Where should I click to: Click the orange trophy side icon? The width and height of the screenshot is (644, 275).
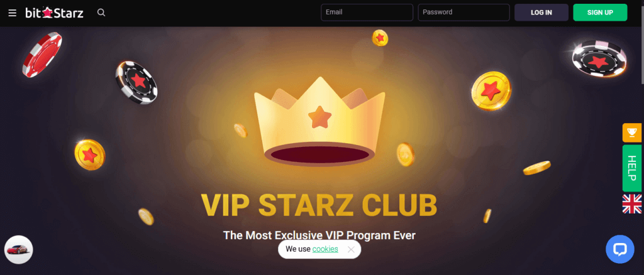tap(631, 132)
